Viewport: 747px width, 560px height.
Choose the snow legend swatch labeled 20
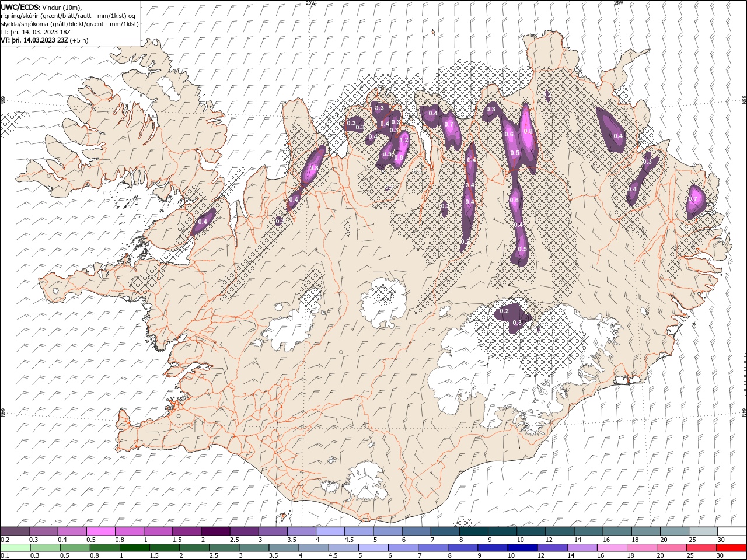tap(674, 531)
